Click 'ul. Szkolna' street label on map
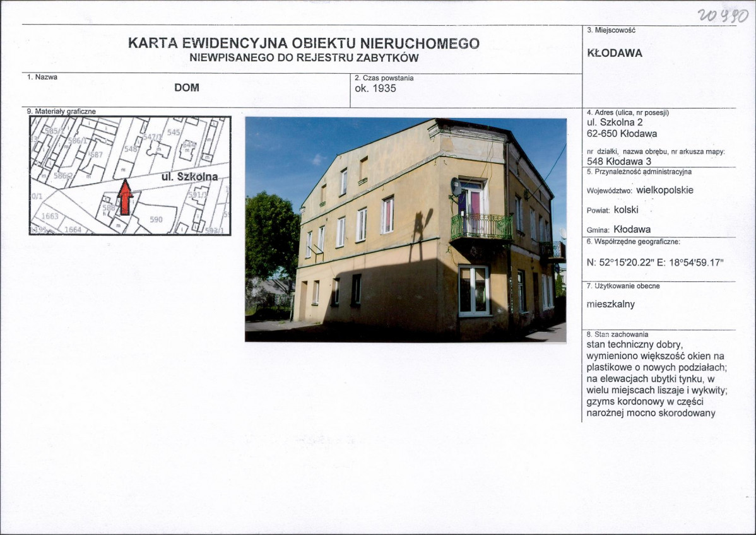756x535 pixels. click(189, 177)
